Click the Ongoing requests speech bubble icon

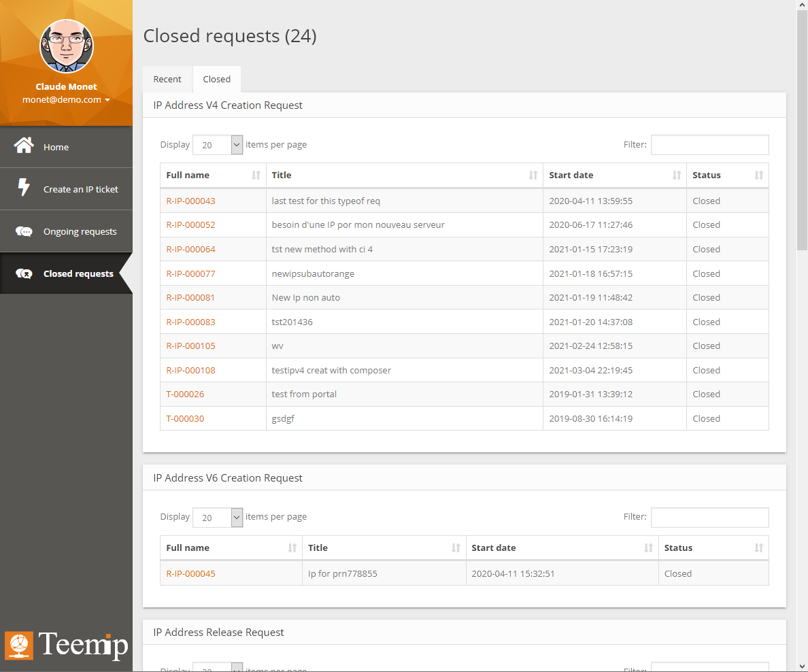coord(24,231)
